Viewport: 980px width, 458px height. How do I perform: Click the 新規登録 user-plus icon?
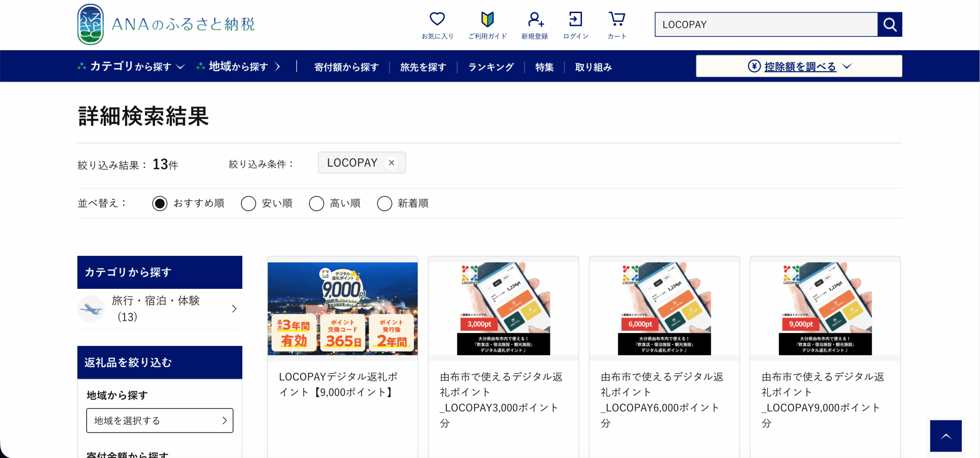click(535, 19)
